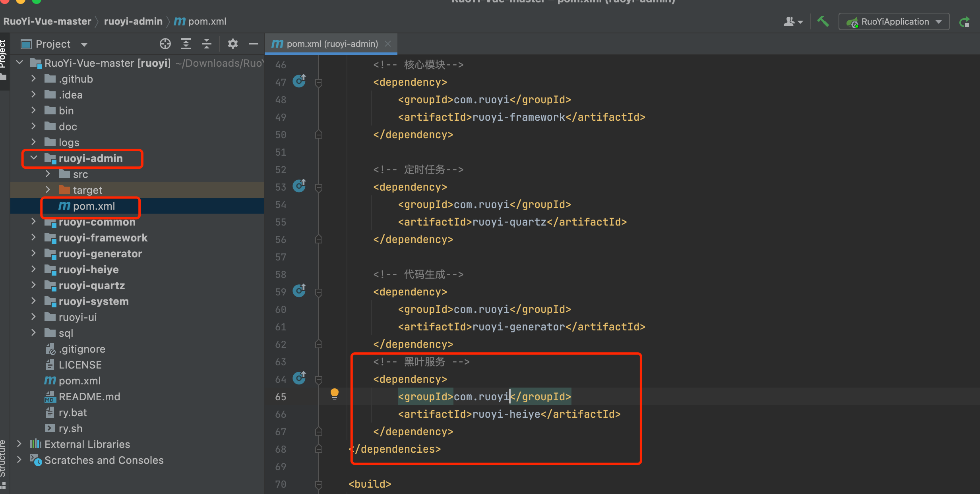The width and height of the screenshot is (980, 494).
Task: Select the root pom.xml file
Action: [x=79, y=381]
